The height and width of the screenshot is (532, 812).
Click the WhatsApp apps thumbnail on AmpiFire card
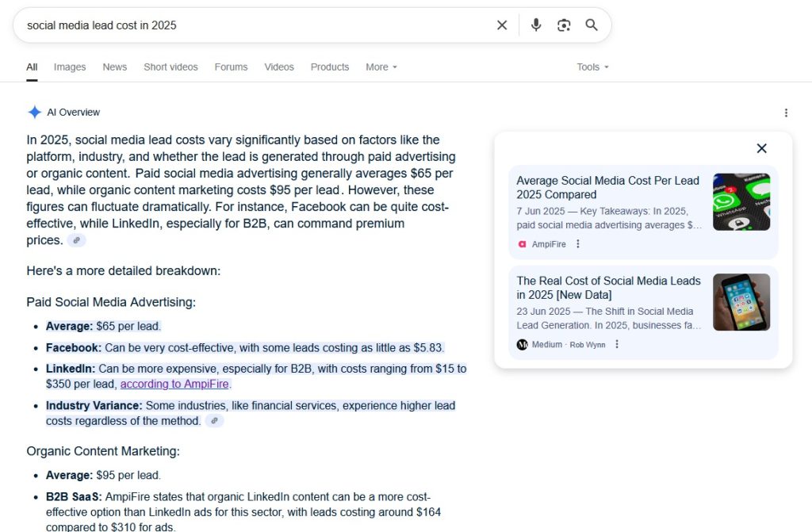pyautogui.click(x=741, y=202)
